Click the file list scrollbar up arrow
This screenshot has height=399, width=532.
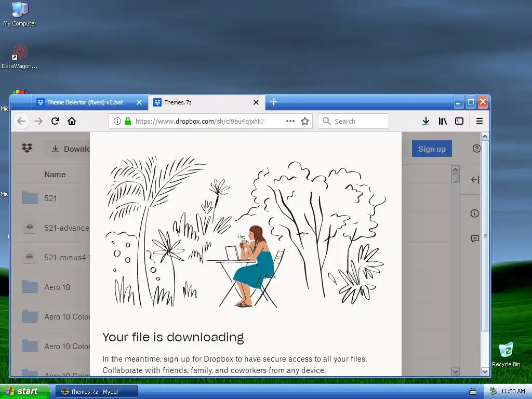[455, 169]
